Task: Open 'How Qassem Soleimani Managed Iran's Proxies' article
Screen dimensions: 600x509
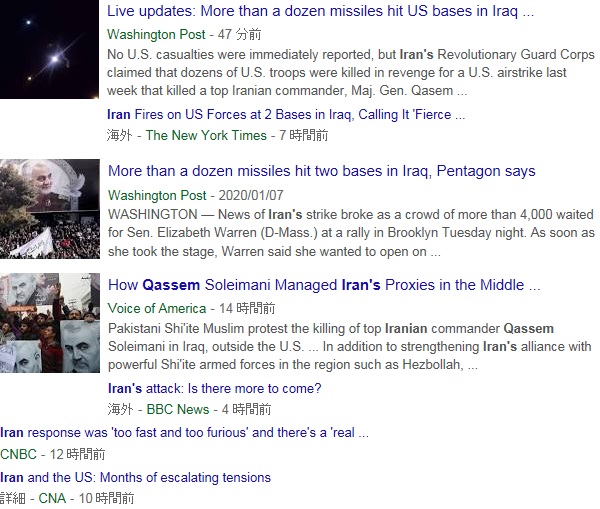Action: (324, 285)
